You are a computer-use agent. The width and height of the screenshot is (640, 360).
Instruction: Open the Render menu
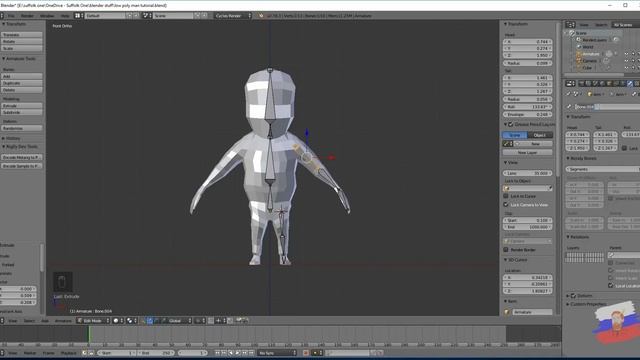27,16
